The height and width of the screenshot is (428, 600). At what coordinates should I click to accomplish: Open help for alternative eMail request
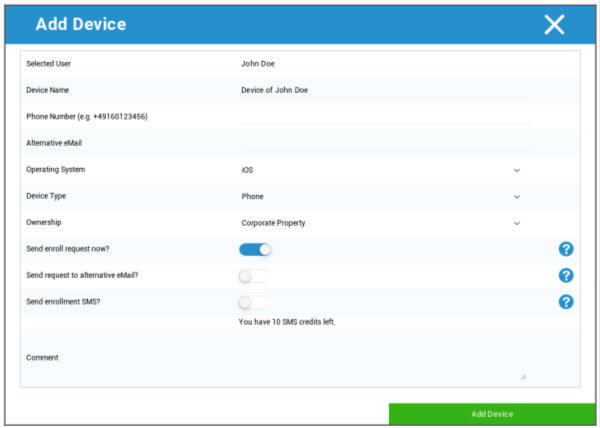[566, 275]
